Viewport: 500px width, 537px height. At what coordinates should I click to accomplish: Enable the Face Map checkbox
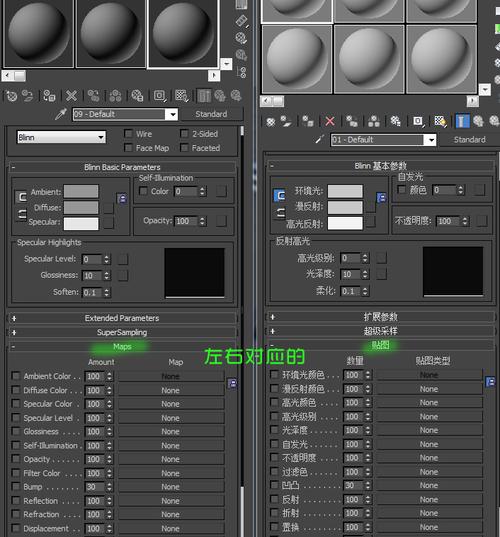[x=128, y=148]
